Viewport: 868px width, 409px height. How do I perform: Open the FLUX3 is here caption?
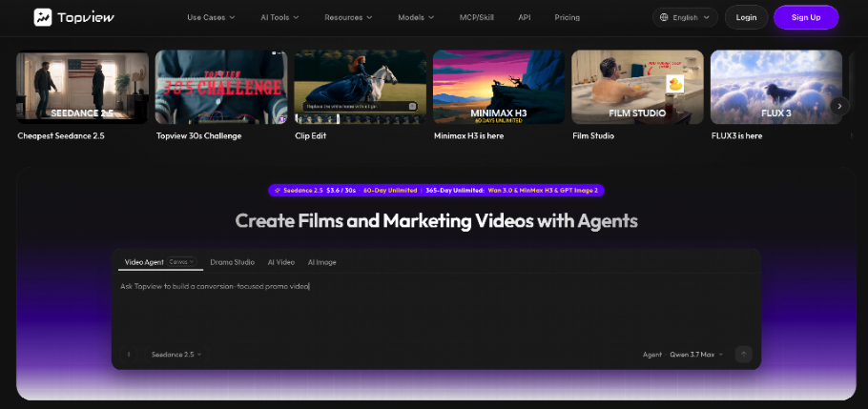click(736, 135)
